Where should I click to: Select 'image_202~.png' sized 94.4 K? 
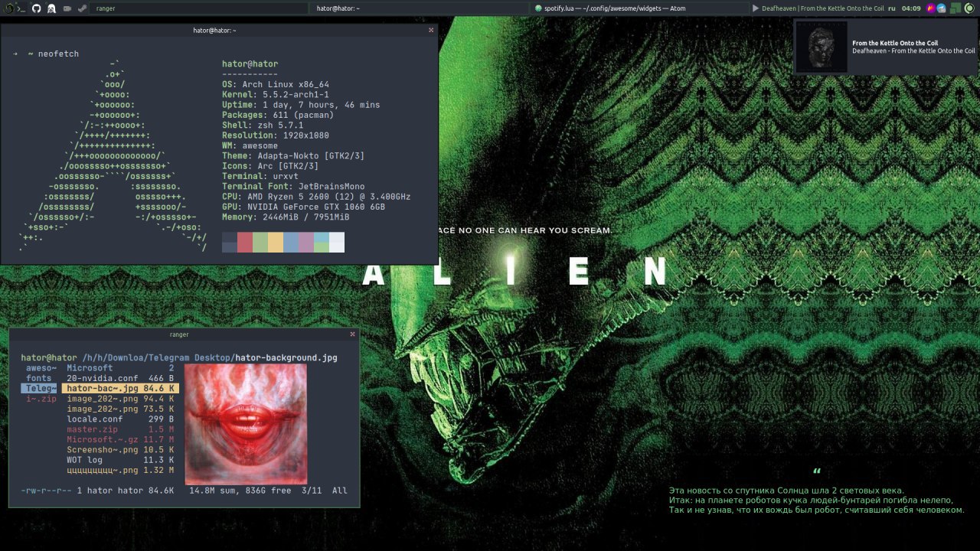click(x=120, y=399)
